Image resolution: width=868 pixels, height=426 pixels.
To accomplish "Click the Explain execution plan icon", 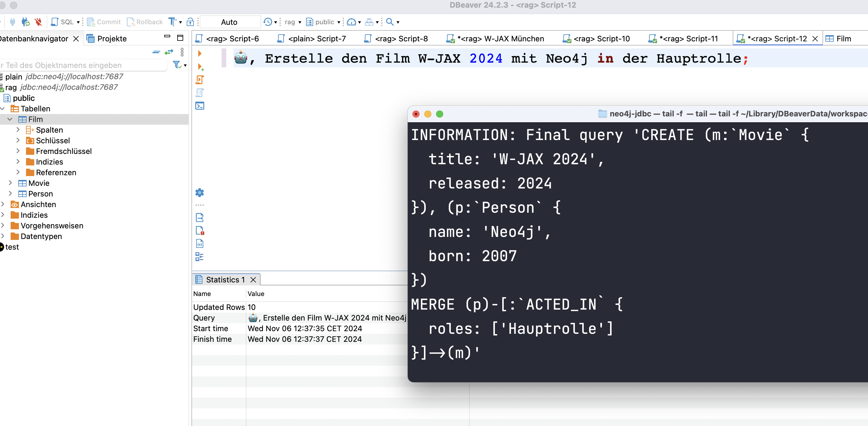I will tap(200, 93).
